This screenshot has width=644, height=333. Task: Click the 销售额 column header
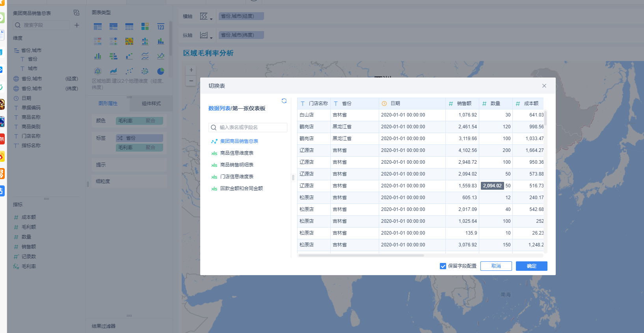(462, 104)
